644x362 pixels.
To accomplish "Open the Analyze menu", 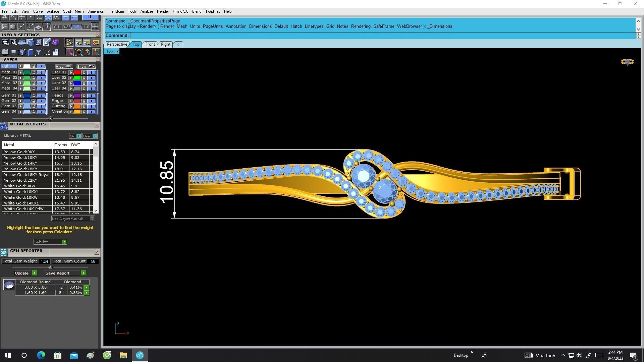I will click(x=147, y=11).
